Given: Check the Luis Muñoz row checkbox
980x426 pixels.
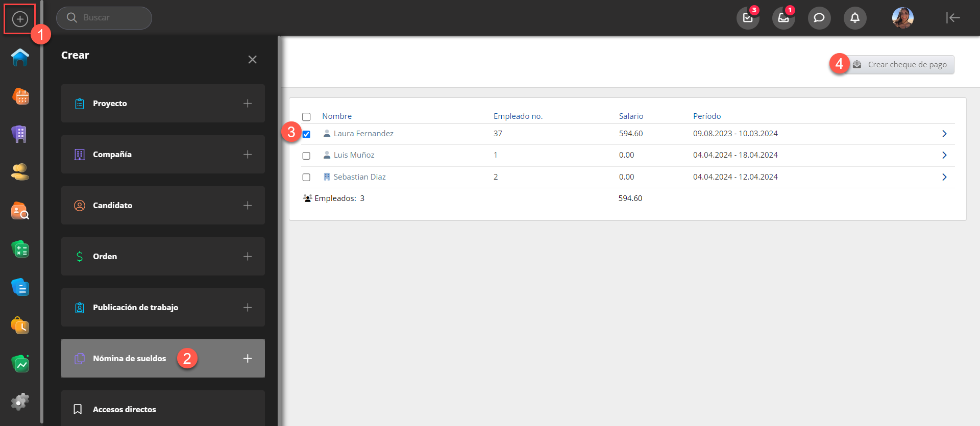Looking at the screenshot, I should tap(306, 156).
